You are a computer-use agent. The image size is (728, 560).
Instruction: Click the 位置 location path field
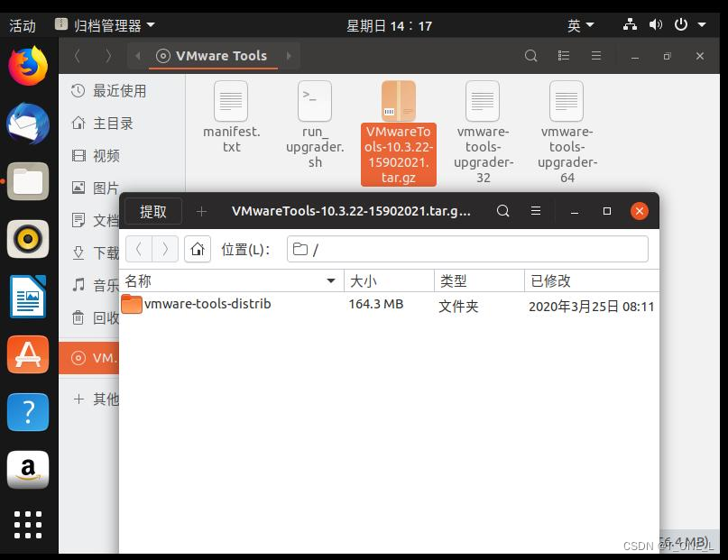[467, 249]
